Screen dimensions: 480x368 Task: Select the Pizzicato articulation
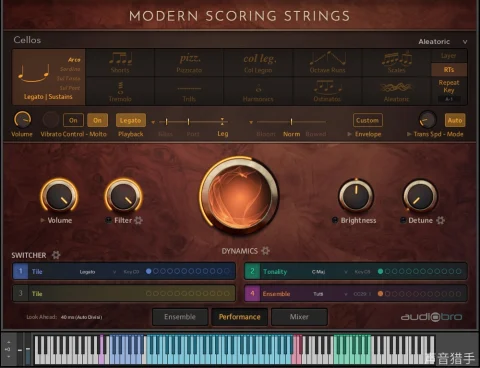[x=189, y=63]
